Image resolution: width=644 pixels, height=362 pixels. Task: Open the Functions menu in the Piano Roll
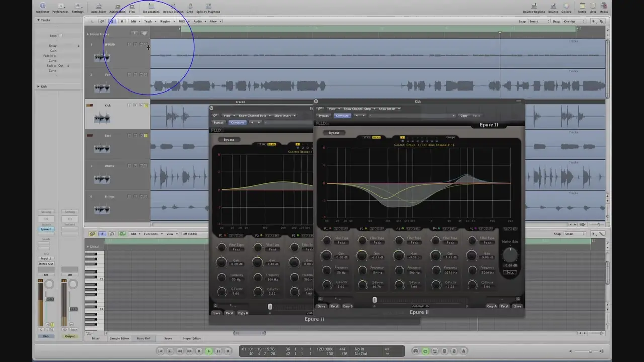[x=152, y=234]
